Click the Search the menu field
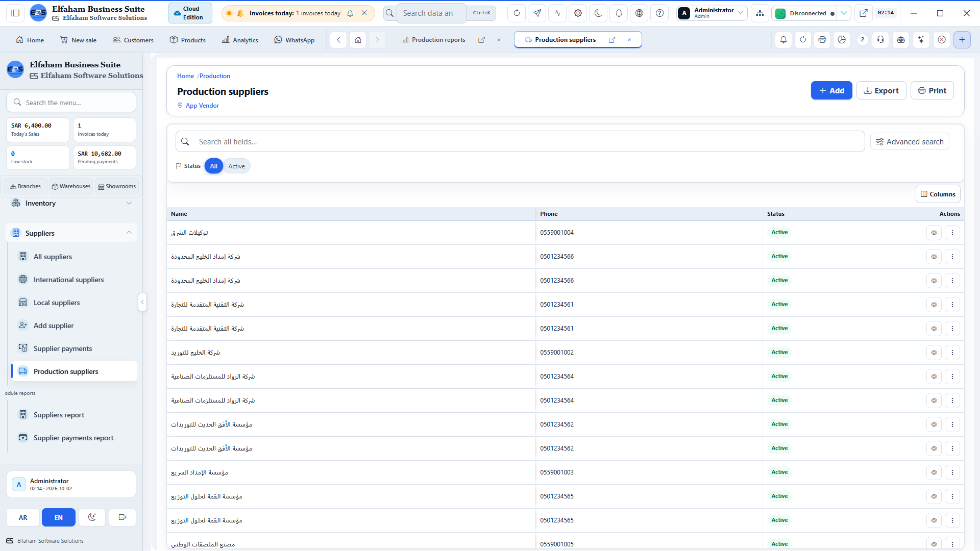The image size is (980, 551). point(71,103)
